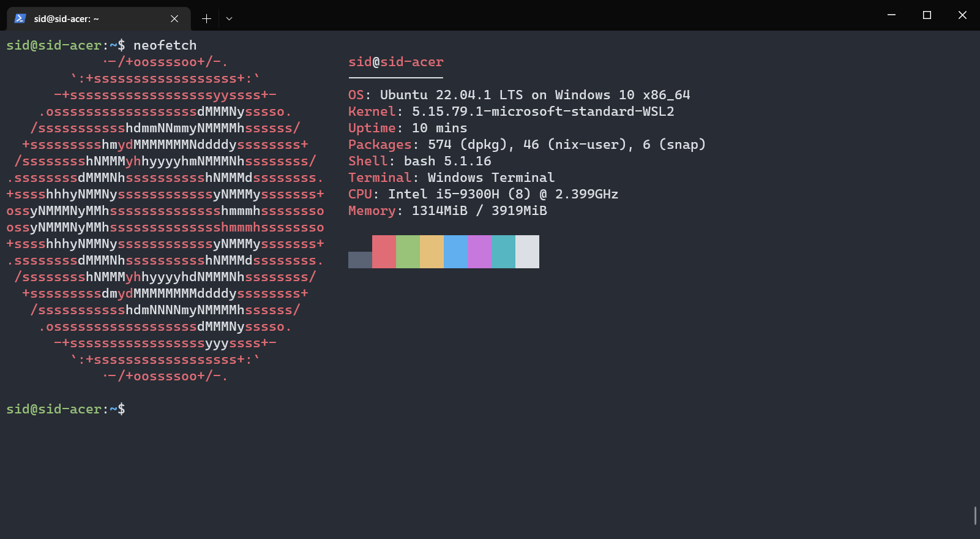This screenshot has width=980, height=539.
Task: Click the bottom empty prompt 'sid@sid-acer:~$'
Action: (65, 409)
